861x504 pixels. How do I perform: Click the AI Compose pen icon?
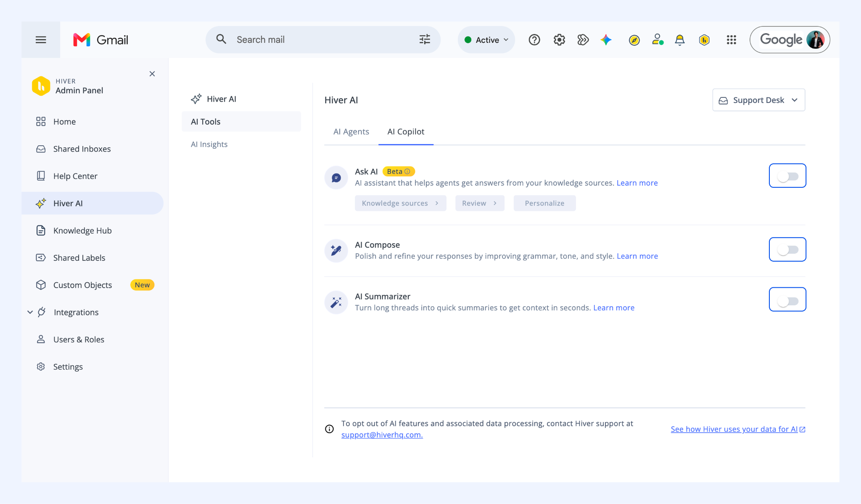pyautogui.click(x=336, y=251)
